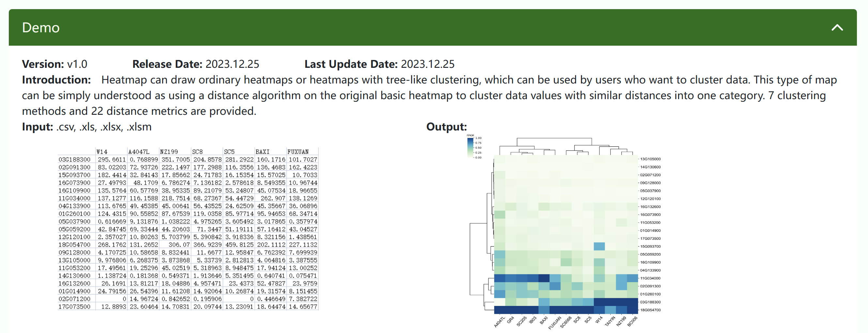Click the W14 column header in table
Viewport: 868px width, 333px height.
tap(102, 152)
